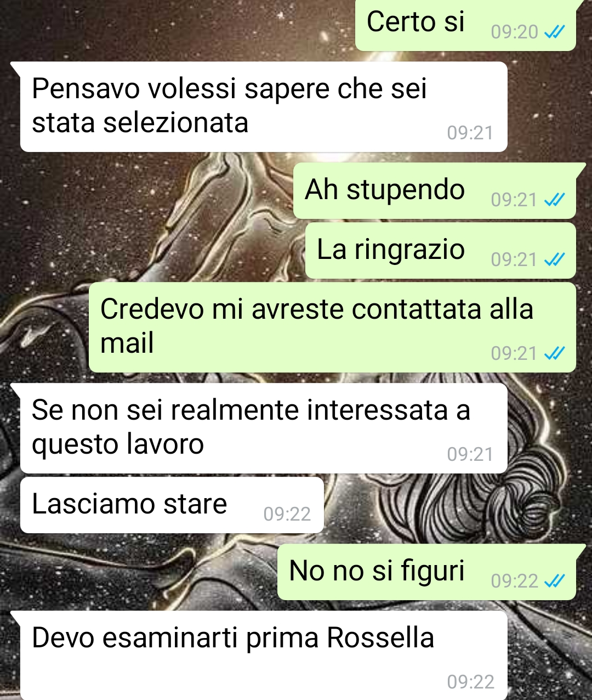Click the 09:22 timestamp on "Lasciamo stare"
Viewport: 592px width, 700px height.
tap(287, 514)
